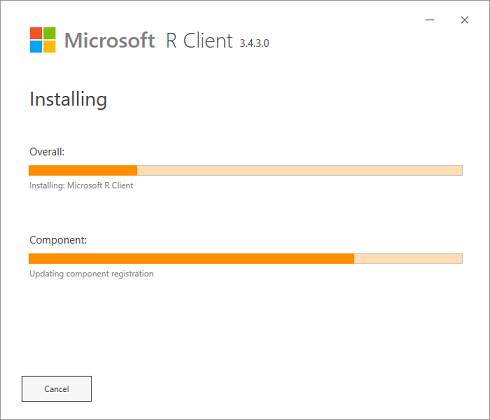Click the blue square of the Microsoft logo
The image size is (490, 420).
pyautogui.click(x=36, y=47)
